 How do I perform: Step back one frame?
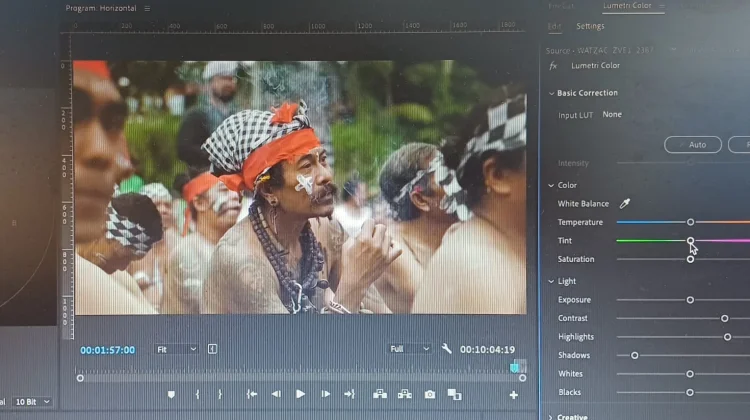point(276,394)
